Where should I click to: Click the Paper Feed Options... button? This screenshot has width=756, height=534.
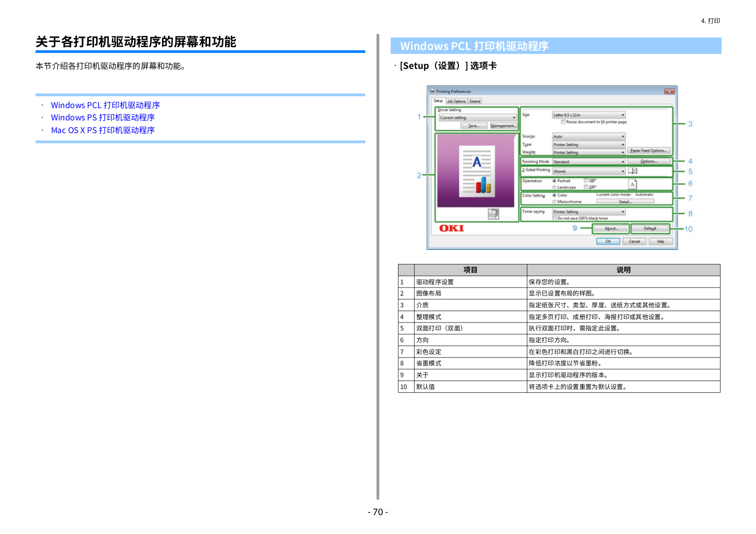tap(649, 151)
